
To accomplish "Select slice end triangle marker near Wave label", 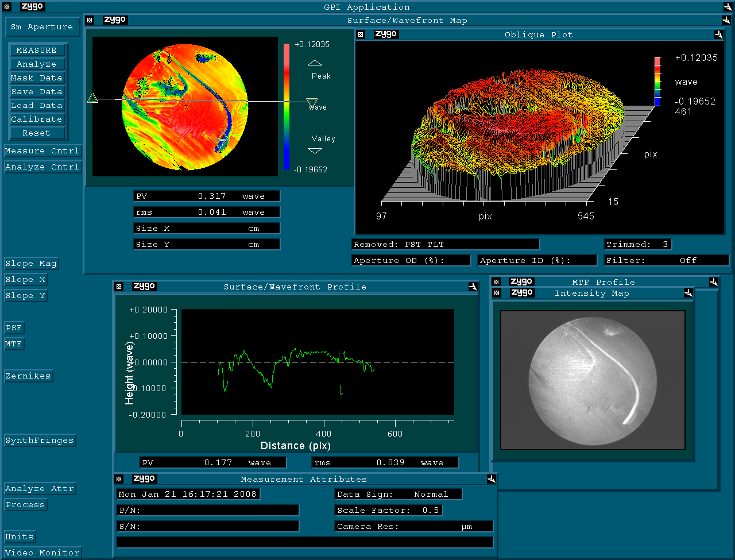I will click(312, 103).
